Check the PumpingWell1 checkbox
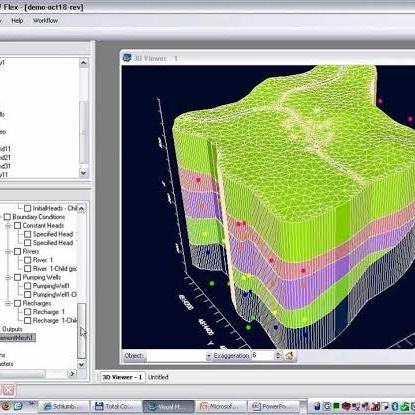This screenshot has height=415, width=415. click(x=28, y=286)
